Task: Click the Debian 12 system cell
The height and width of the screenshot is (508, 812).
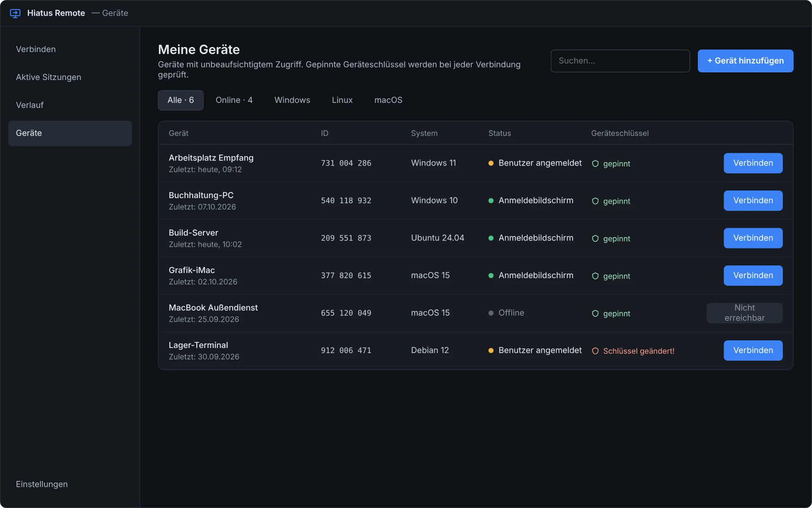Action: pyautogui.click(x=430, y=351)
